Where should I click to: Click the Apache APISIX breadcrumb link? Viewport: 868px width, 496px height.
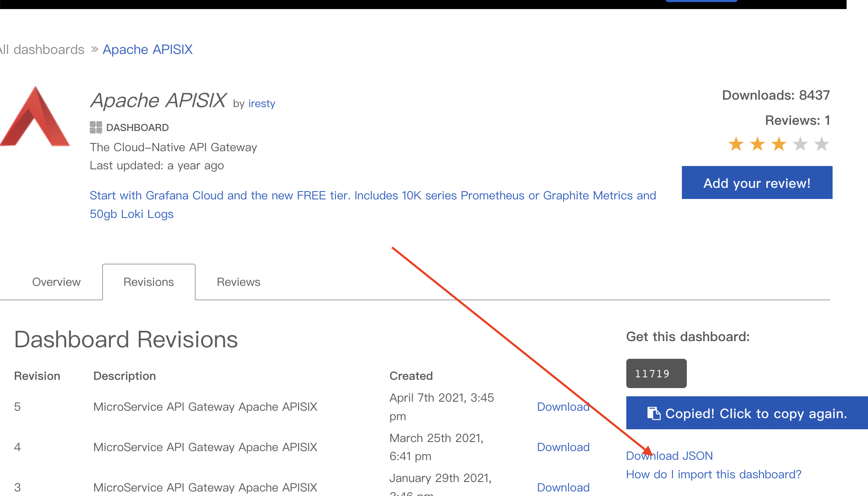[147, 49]
